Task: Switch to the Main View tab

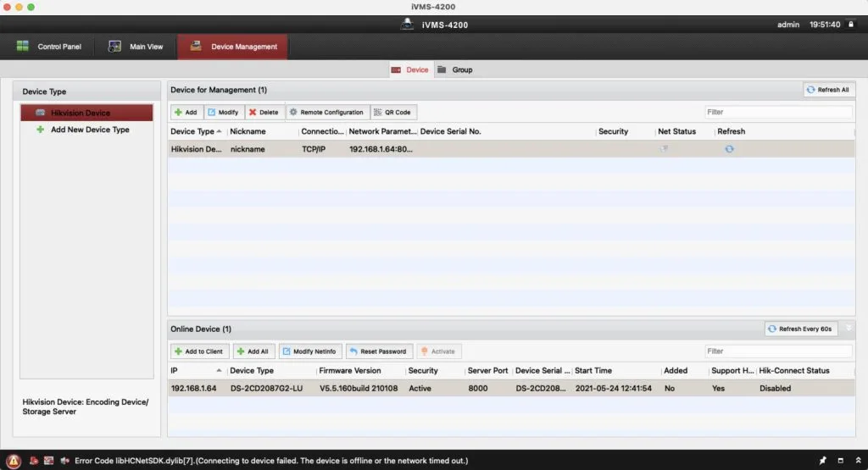Action: [x=136, y=47]
